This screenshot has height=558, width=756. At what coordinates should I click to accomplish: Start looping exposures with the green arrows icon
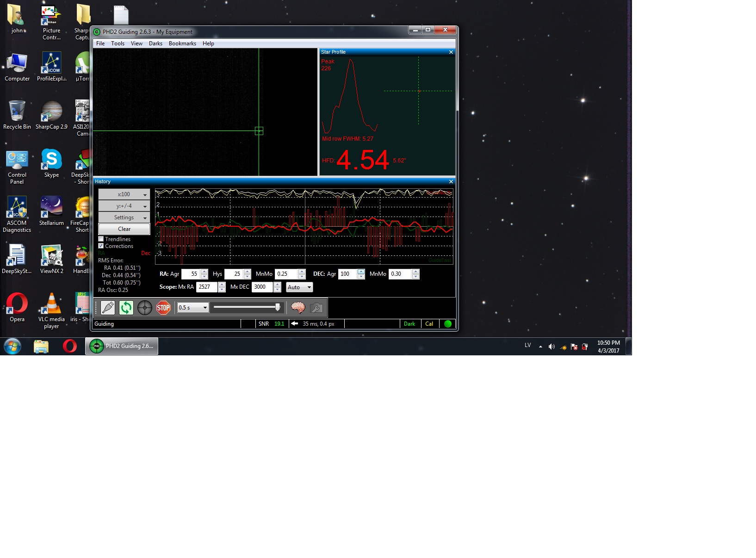click(x=126, y=308)
